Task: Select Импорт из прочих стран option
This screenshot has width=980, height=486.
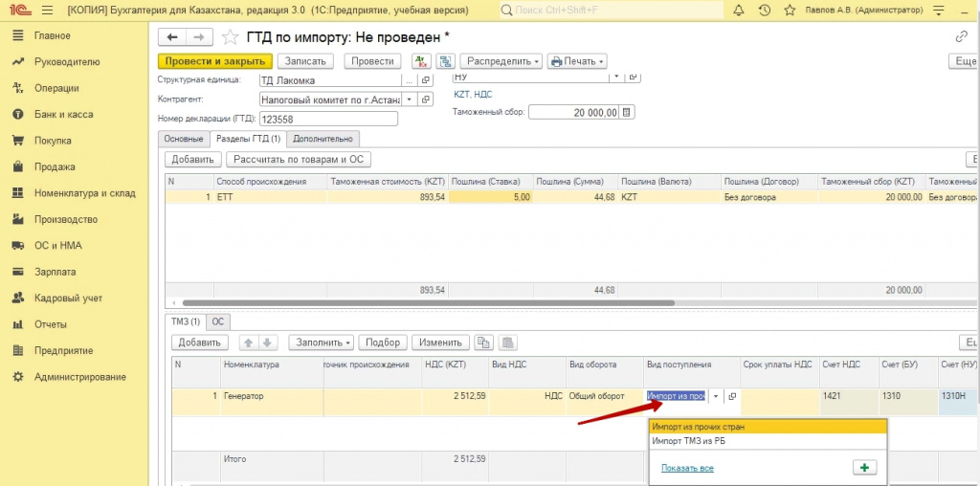Action: 768,427
